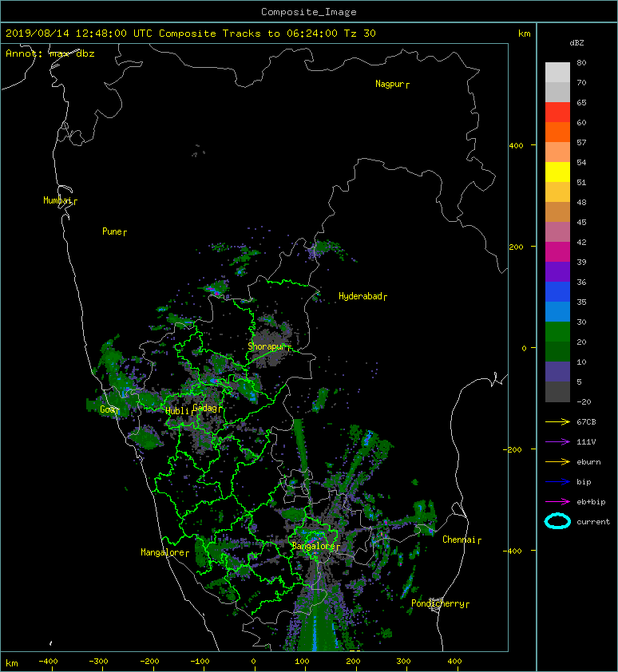Click the -400 tick on the bottom axis

pos(48,662)
